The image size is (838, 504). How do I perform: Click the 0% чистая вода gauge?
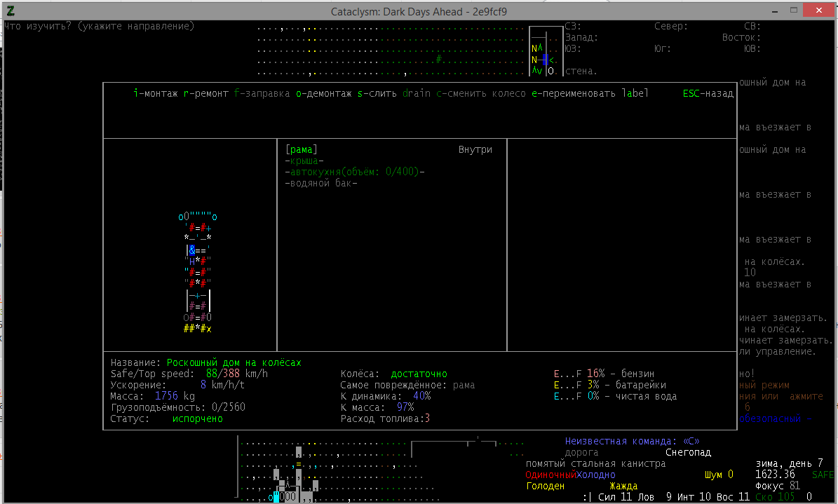[615, 397]
